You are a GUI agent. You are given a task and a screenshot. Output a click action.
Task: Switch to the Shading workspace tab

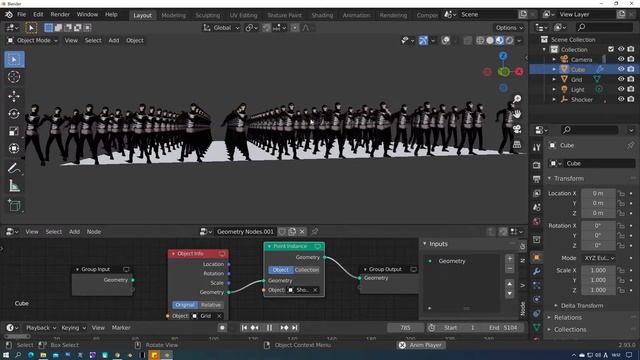[x=322, y=16]
